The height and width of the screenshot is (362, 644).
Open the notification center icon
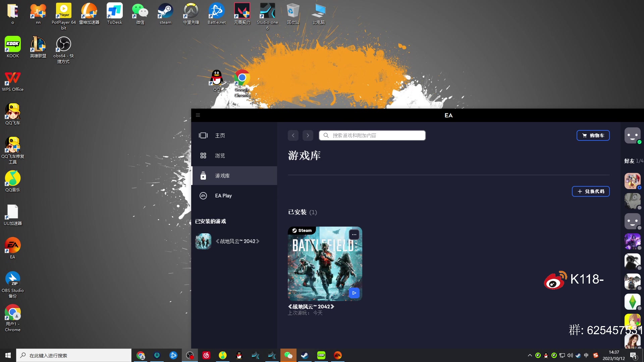click(x=634, y=355)
